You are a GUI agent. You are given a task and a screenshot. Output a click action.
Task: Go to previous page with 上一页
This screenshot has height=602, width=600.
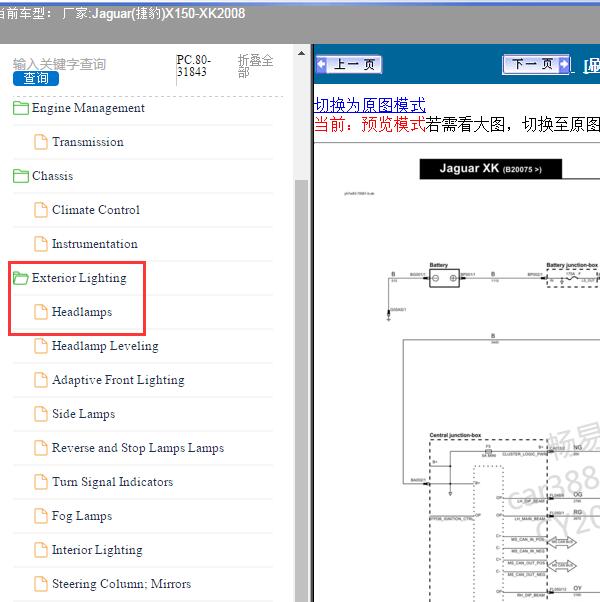(x=349, y=64)
